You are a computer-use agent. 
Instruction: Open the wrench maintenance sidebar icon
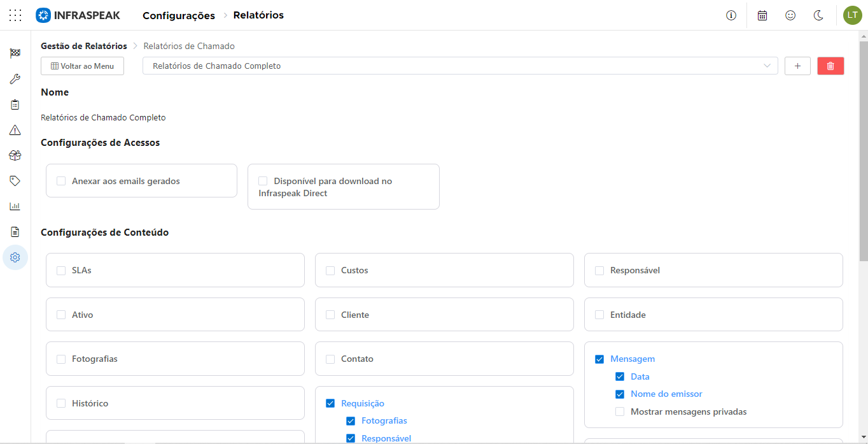pos(15,79)
